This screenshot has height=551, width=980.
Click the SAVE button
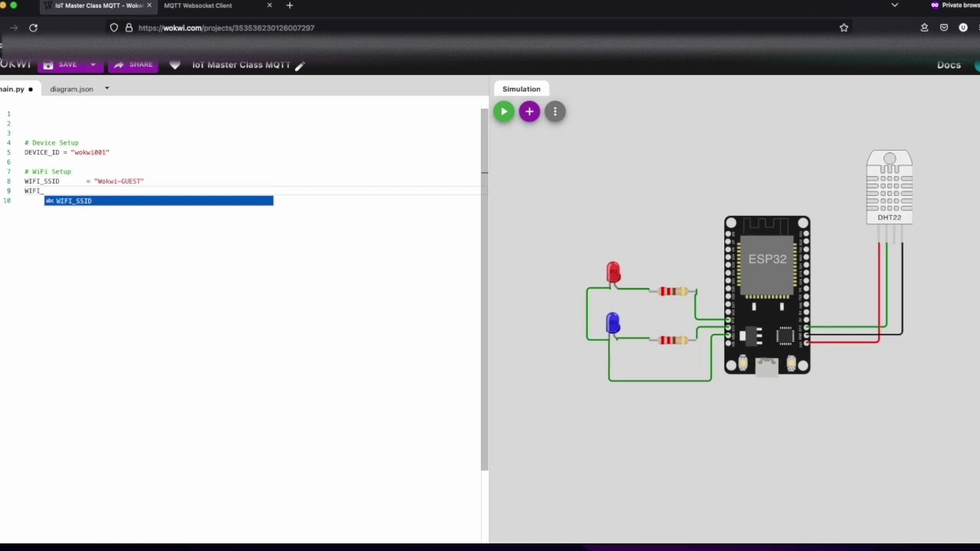(60, 65)
